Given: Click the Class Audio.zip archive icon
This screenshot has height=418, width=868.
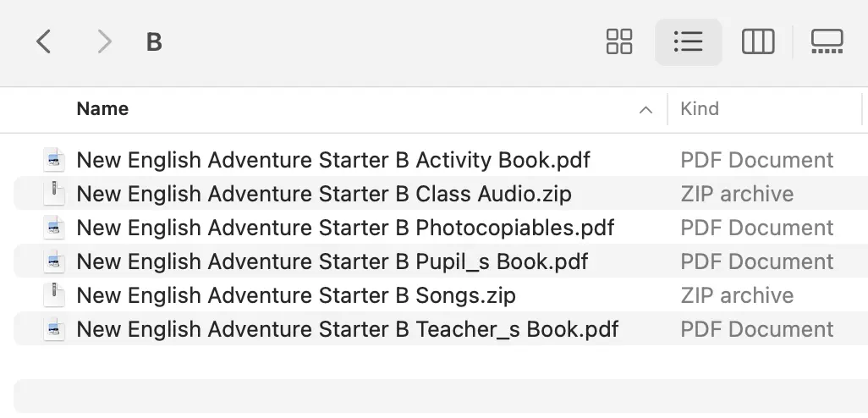Looking at the screenshot, I should point(54,194).
